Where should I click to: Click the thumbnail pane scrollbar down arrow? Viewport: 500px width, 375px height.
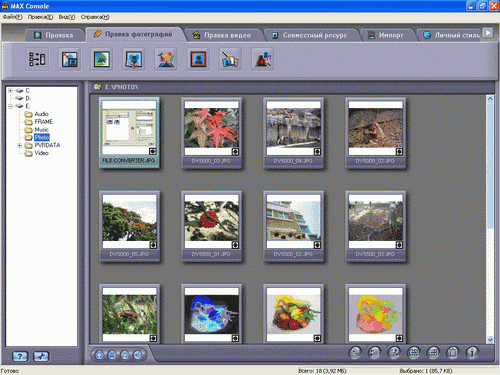click(x=490, y=340)
